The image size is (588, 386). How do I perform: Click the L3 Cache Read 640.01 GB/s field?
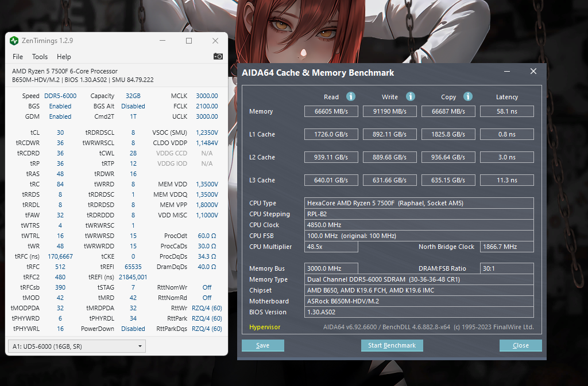click(x=331, y=180)
